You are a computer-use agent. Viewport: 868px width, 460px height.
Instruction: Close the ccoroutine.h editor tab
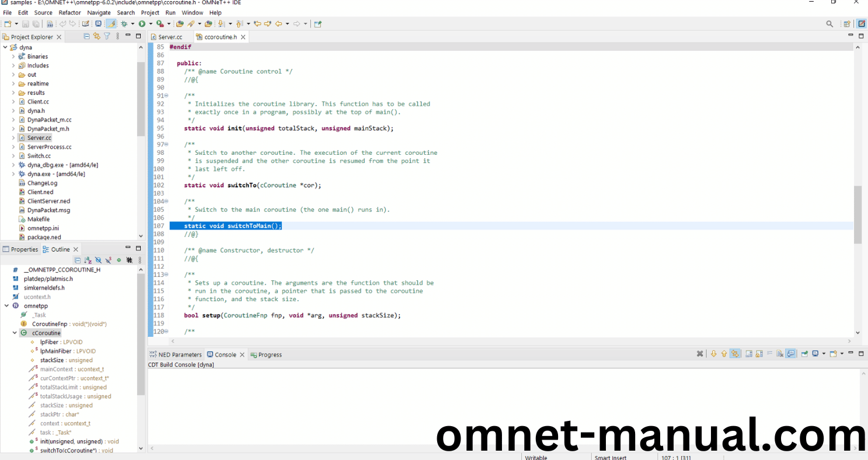243,37
